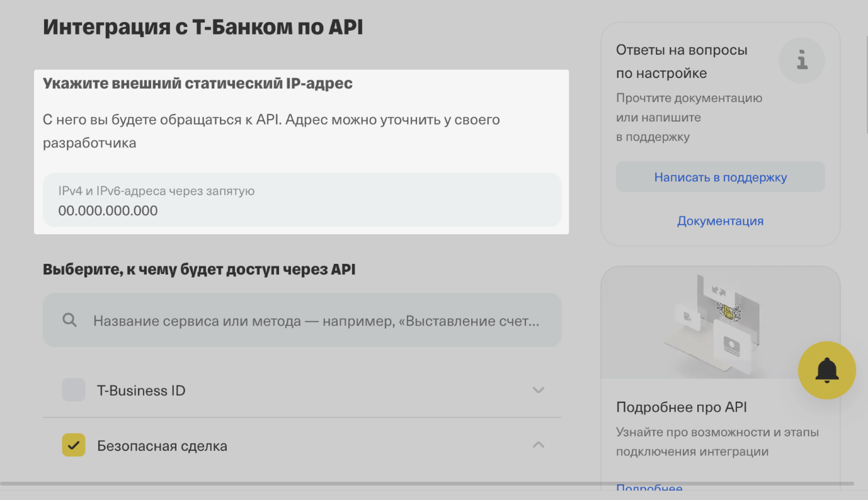Click the service or method search field
This screenshot has width=868, height=500.
coord(301,320)
